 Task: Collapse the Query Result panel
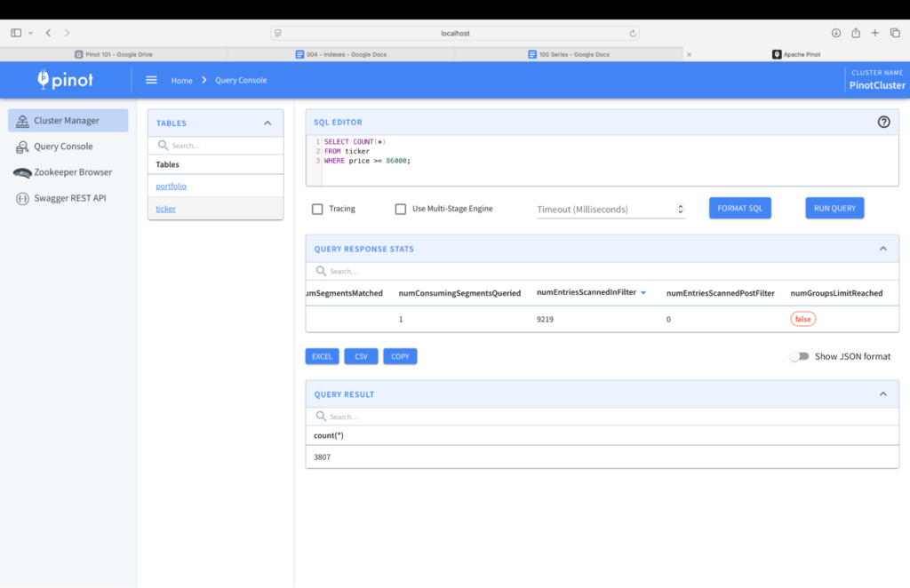[882, 393]
